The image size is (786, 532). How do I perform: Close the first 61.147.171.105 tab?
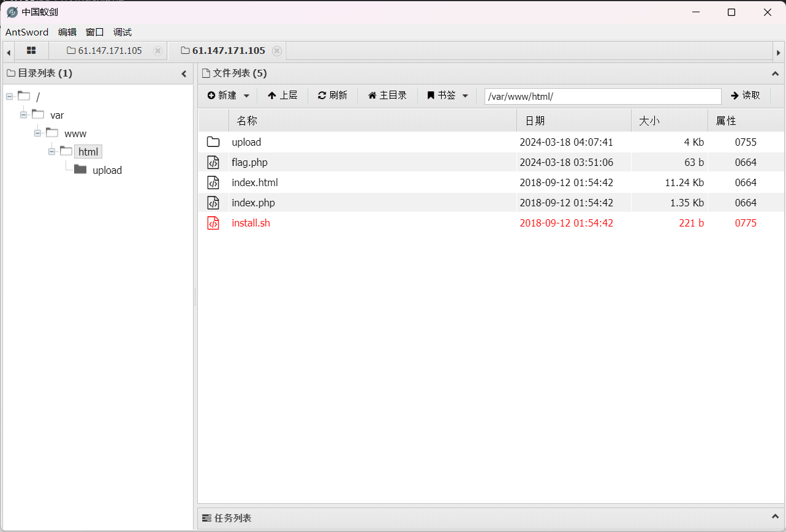(x=158, y=51)
